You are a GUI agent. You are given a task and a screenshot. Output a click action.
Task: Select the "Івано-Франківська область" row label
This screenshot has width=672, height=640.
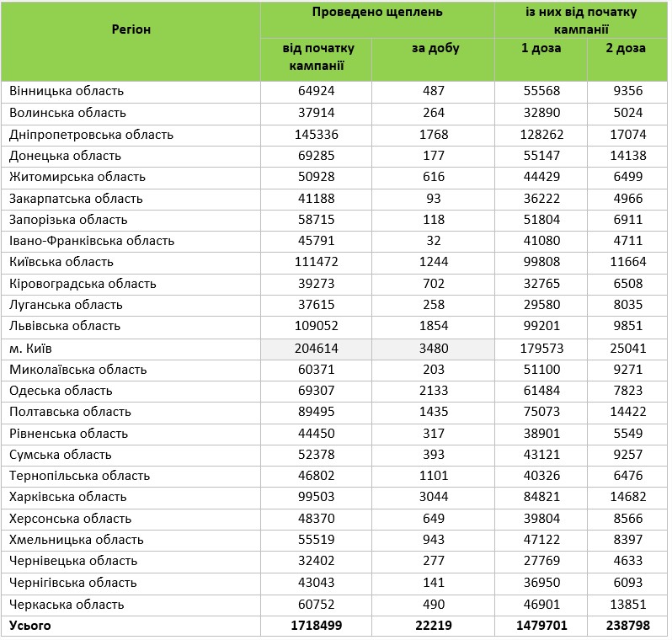93,241
